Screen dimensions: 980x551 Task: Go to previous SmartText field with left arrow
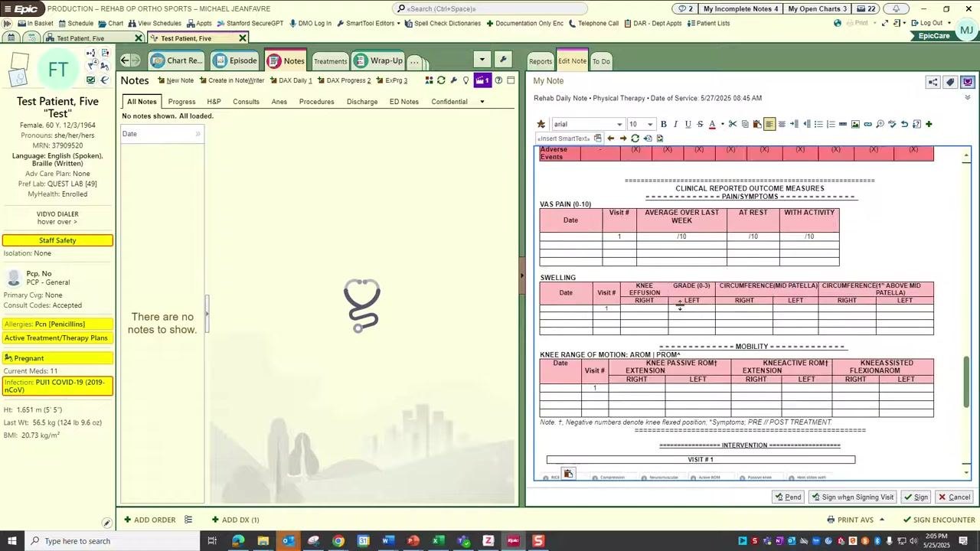(x=610, y=139)
